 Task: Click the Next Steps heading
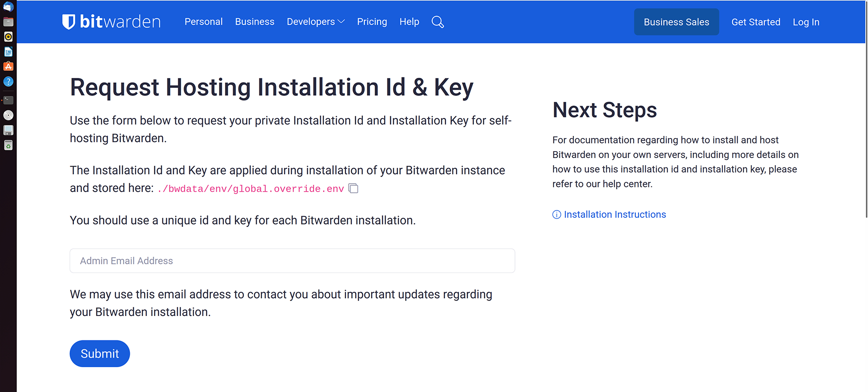(605, 110)
